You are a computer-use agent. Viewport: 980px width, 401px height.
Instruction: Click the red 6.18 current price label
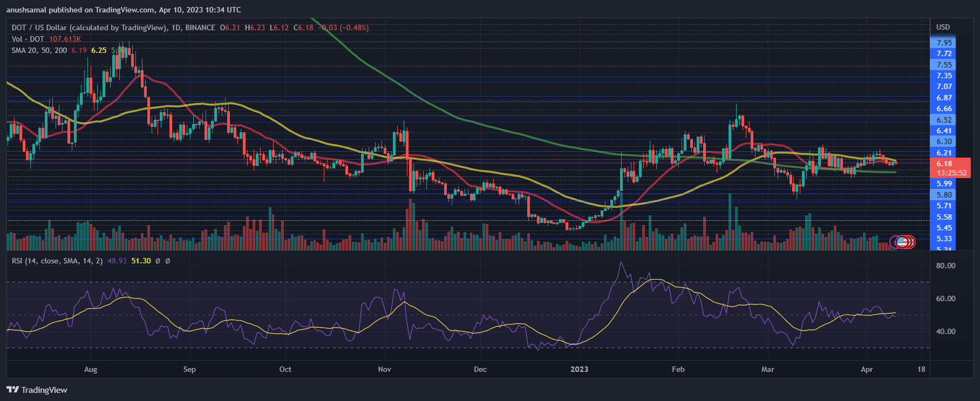pyautogui.click(x=944, y=164)
